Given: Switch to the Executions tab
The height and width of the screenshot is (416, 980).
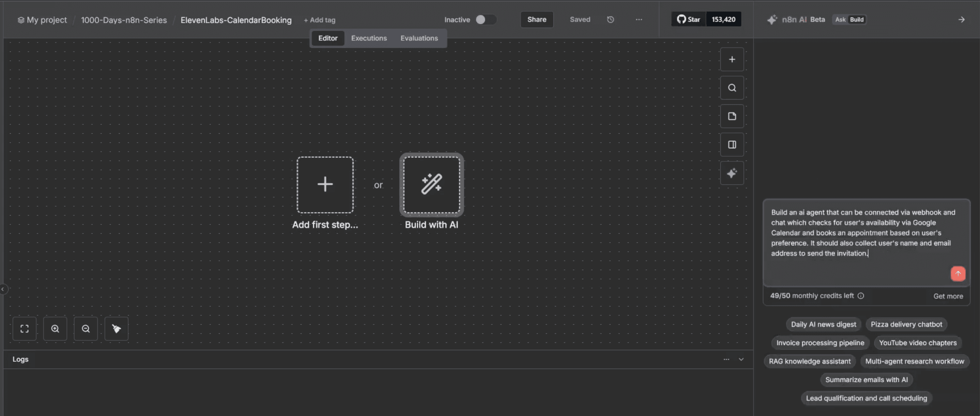Looking at the screenshot, I should [x=369, y=38].
